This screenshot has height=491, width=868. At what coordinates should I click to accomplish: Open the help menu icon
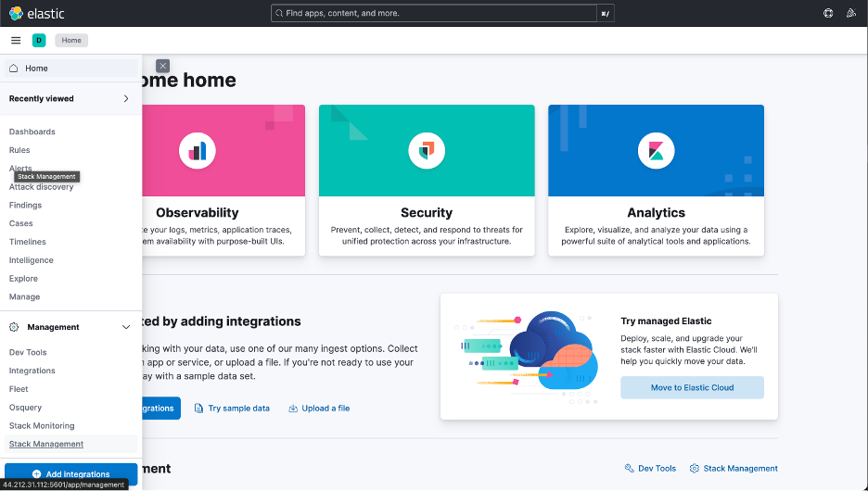[x=828, y=13]
